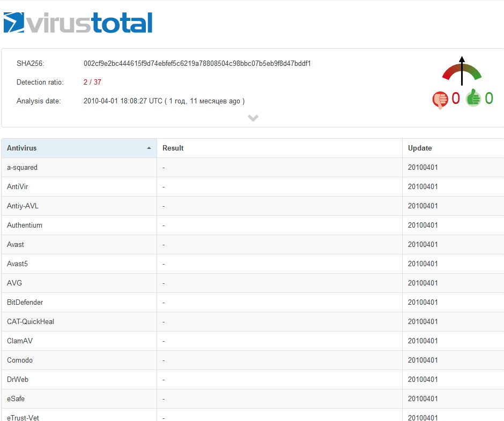Click the DrWeb row name
Screen dimensions: 504x421
coord(18,379)
